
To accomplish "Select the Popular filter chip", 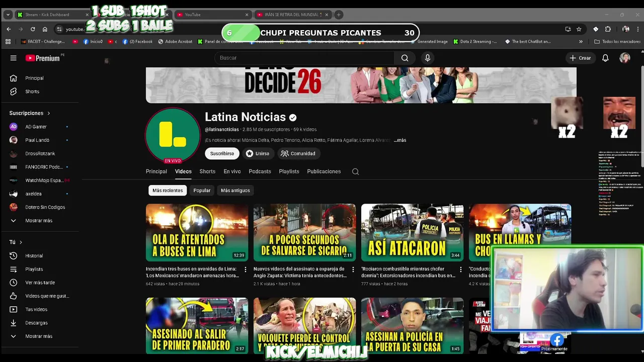I will [202, 190].
